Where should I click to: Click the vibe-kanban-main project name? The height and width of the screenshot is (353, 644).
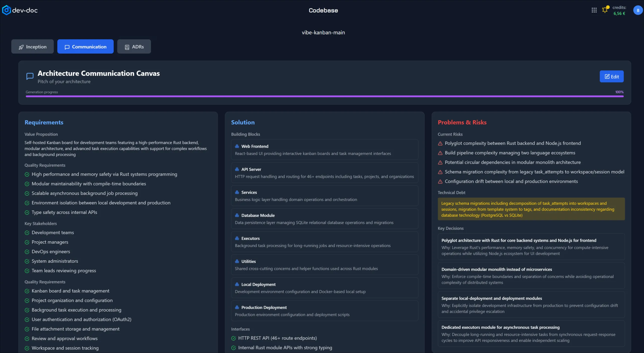click(323, 32)
